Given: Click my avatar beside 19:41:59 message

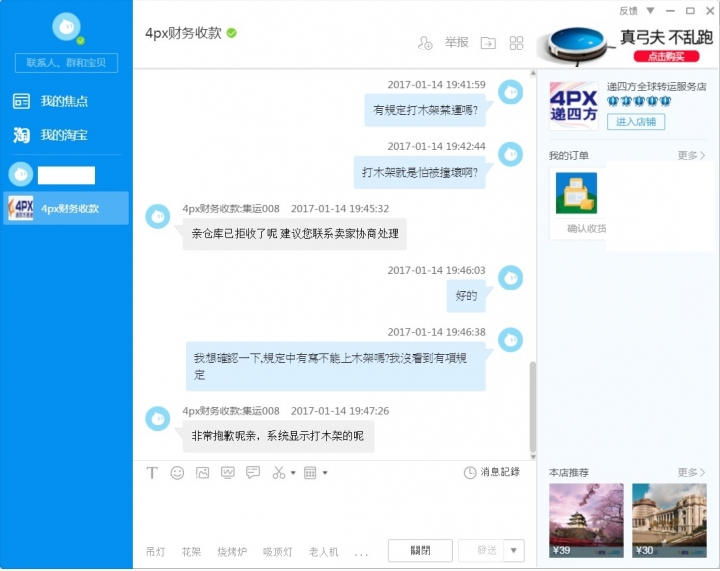Looking at the screenshot, I should pos(511,92).
